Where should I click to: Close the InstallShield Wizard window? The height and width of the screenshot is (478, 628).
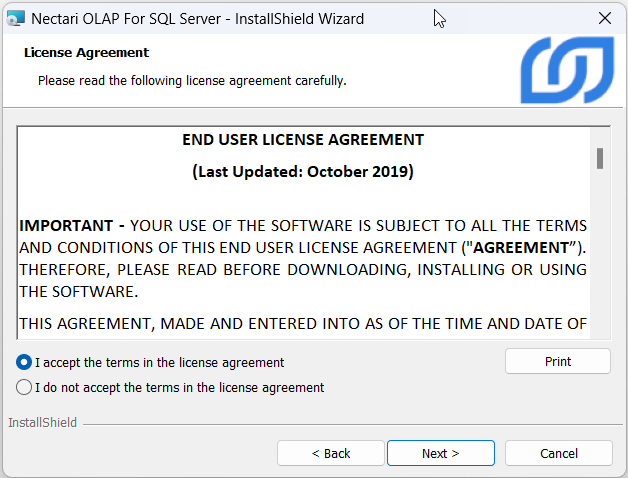point(604,18)
